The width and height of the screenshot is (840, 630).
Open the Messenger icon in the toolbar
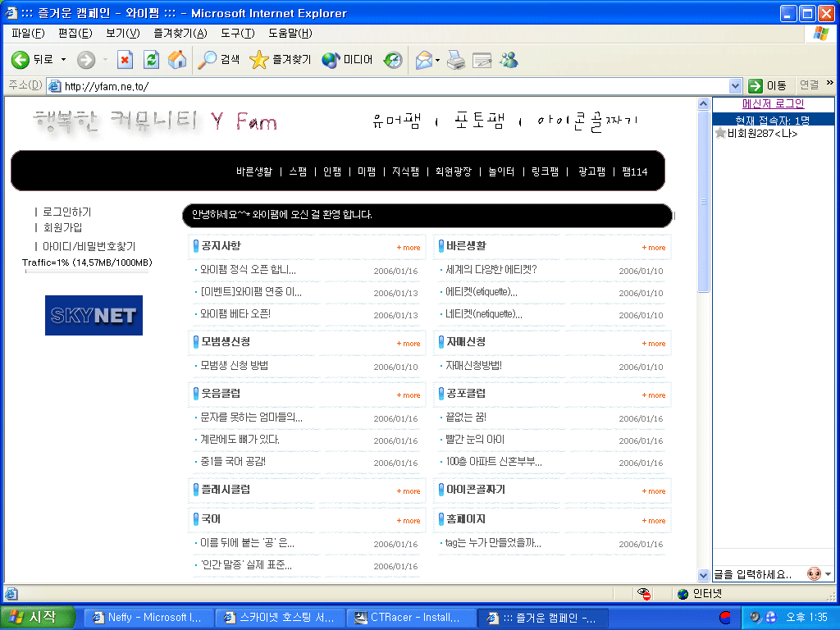(509, 60)
